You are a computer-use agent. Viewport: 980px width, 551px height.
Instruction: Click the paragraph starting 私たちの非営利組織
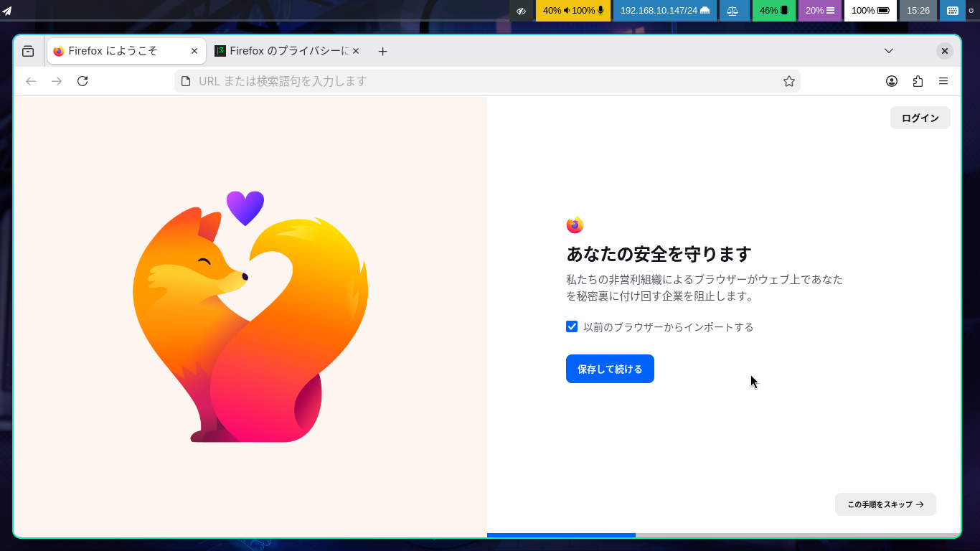click(705, 288)
